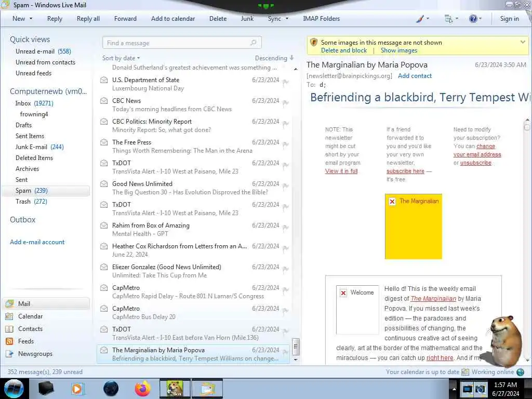The width and height of the screenshot is (532, 399).
Task: Open the Heather Cox Richardson message
Action: (x=193, y=250)
